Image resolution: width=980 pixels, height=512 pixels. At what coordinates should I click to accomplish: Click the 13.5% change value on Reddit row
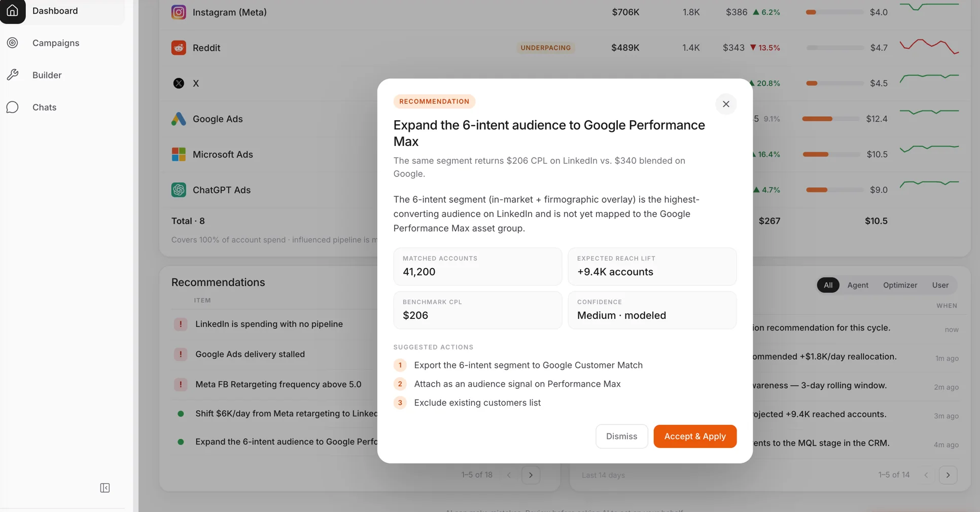coord(765,48)
